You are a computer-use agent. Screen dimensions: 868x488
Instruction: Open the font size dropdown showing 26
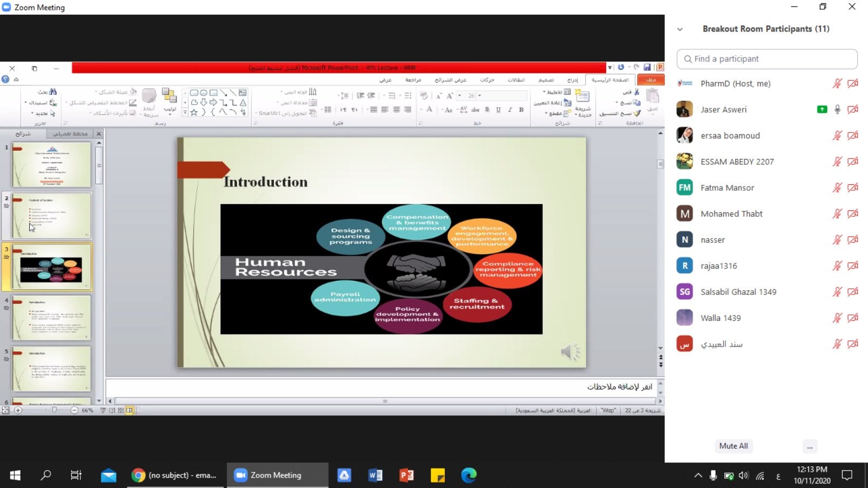tap(480, 96)
